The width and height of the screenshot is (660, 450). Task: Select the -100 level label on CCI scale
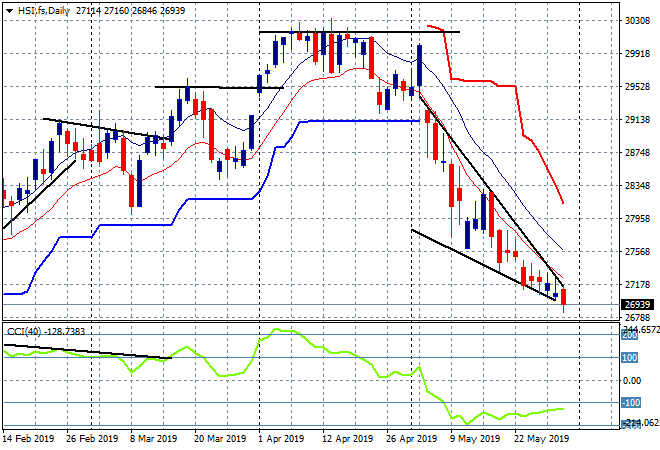click(x=631, y=403)
